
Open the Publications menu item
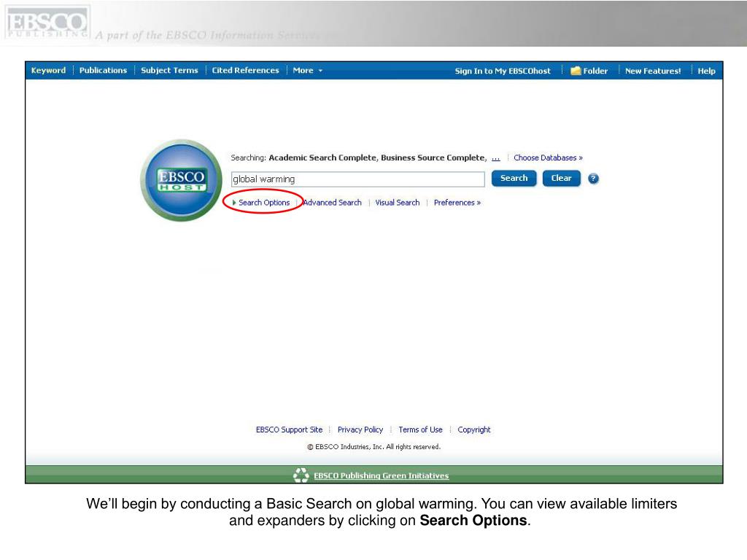[x=103, y=71]
